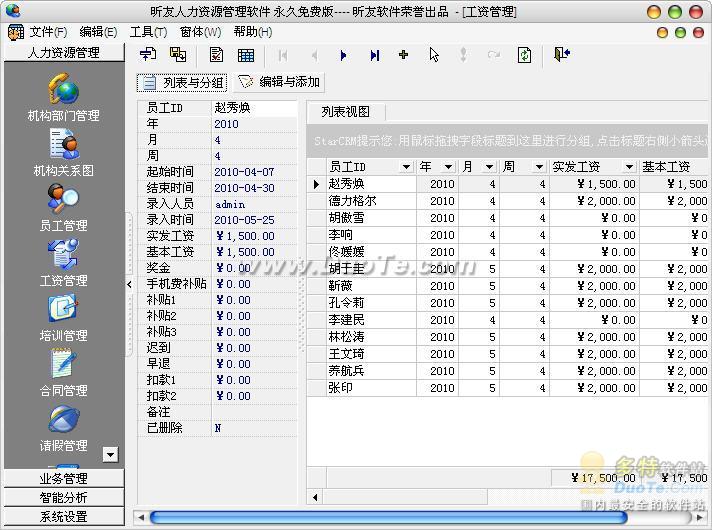The width and height of the screenshot is (712, 530).
Task: Click the exit door toolbar icon
Action: [562, 54]
